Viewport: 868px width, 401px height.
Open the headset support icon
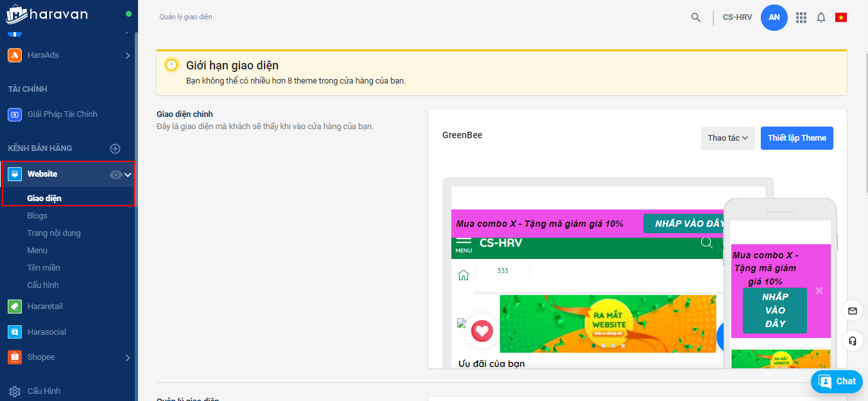point(853,341)
